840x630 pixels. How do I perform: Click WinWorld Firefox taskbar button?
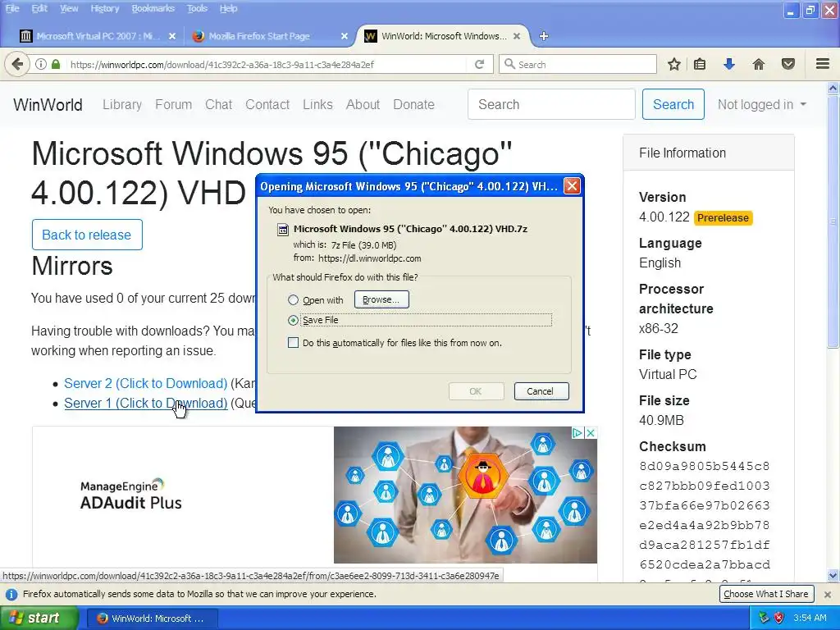pyautogui.click(x=151, y=619)
